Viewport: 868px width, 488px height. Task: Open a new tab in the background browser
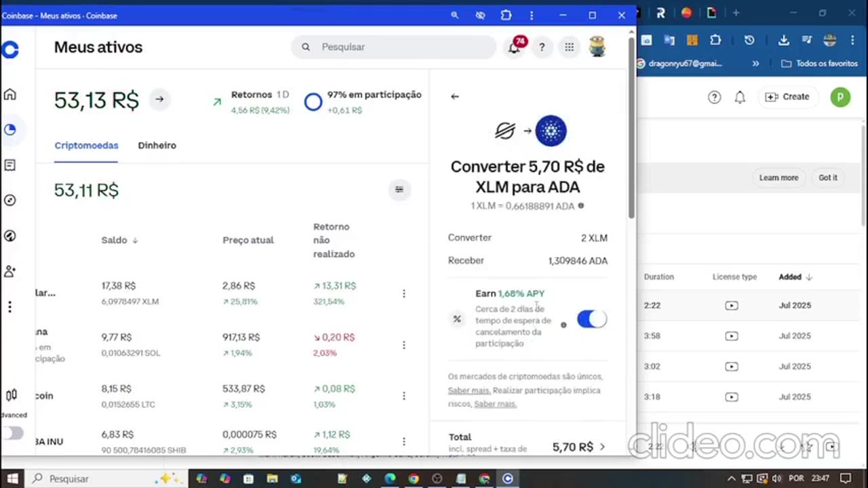(x=736, y=13)
